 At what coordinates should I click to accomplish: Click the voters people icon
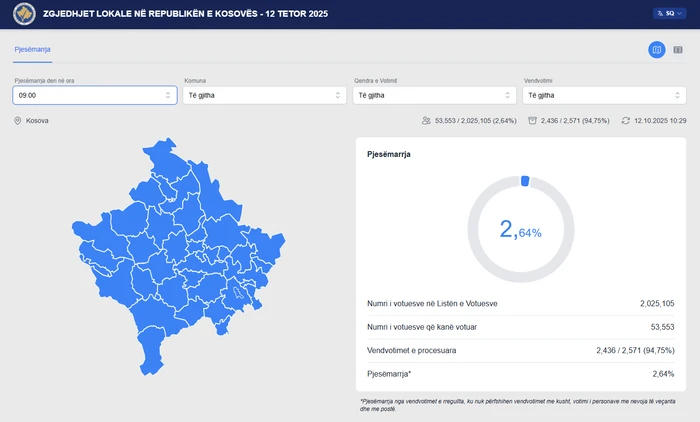click(426, 121)
